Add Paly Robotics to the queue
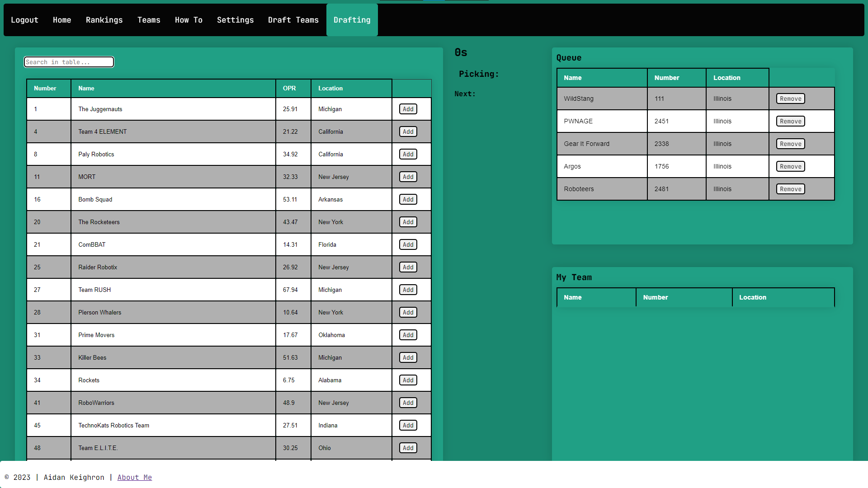This screenshot has height=488, width=868. [408, 154]
